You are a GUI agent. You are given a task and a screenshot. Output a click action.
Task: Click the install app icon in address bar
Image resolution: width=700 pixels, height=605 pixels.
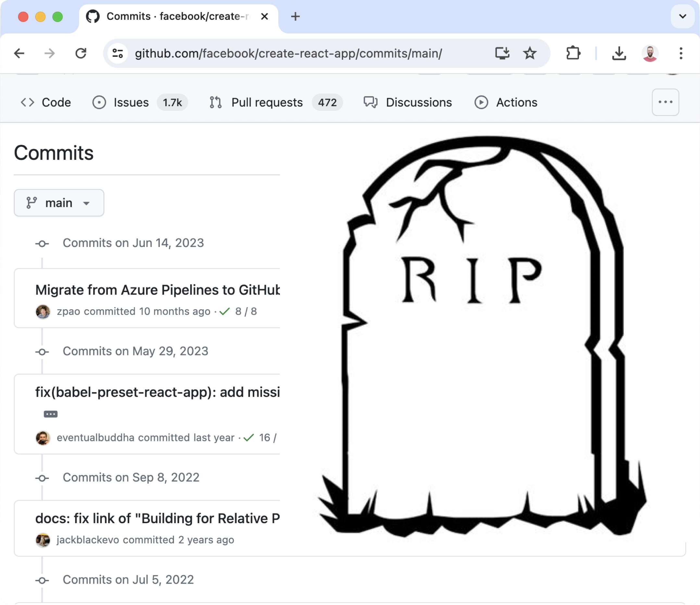tap(502, 53)
